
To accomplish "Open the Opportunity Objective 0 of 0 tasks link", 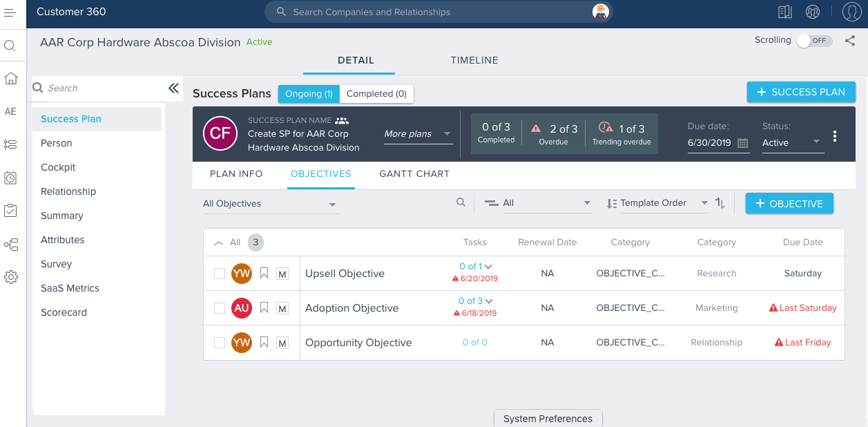I will click(475, 343).
